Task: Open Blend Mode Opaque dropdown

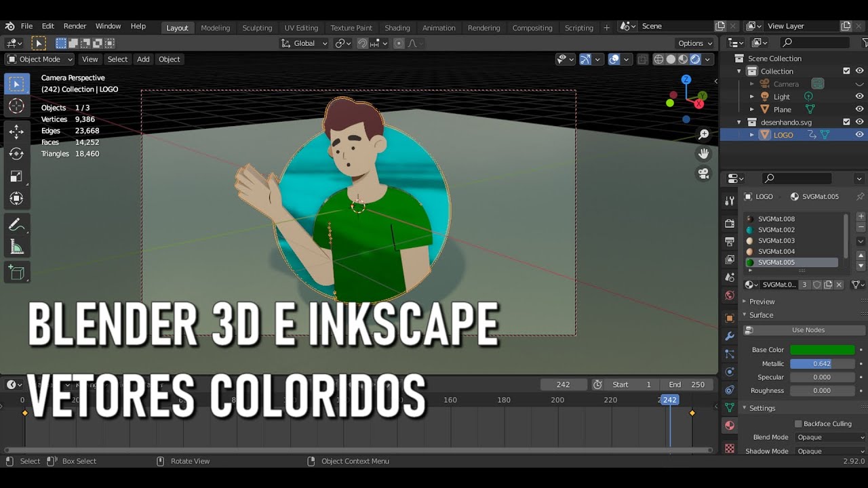Action: coord(830,437)
